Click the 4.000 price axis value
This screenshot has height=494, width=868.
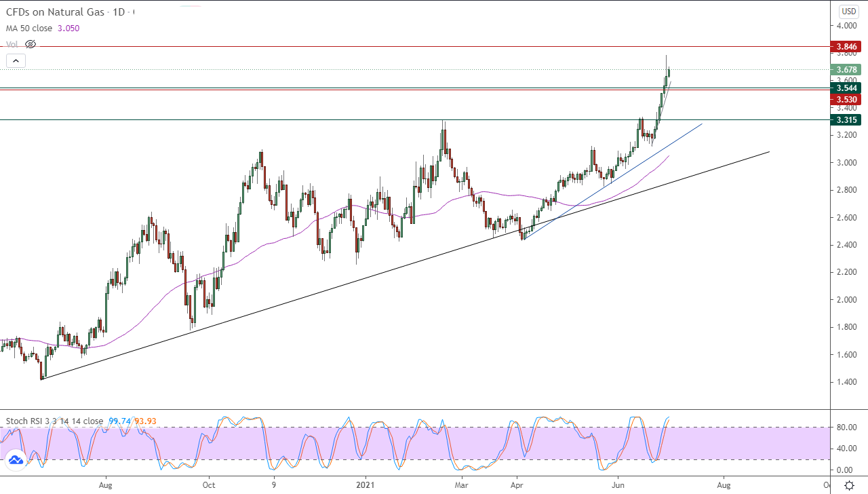pyautogui.click(x=847, y=26)
